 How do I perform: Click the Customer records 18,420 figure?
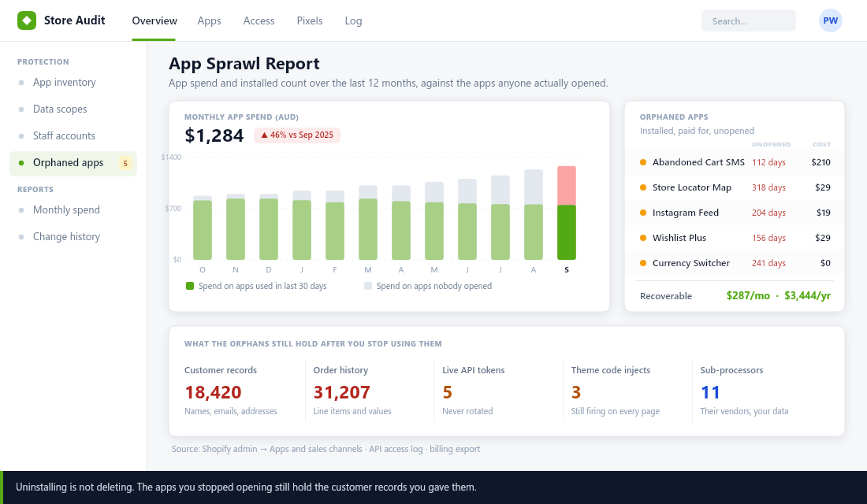(213, 392)
